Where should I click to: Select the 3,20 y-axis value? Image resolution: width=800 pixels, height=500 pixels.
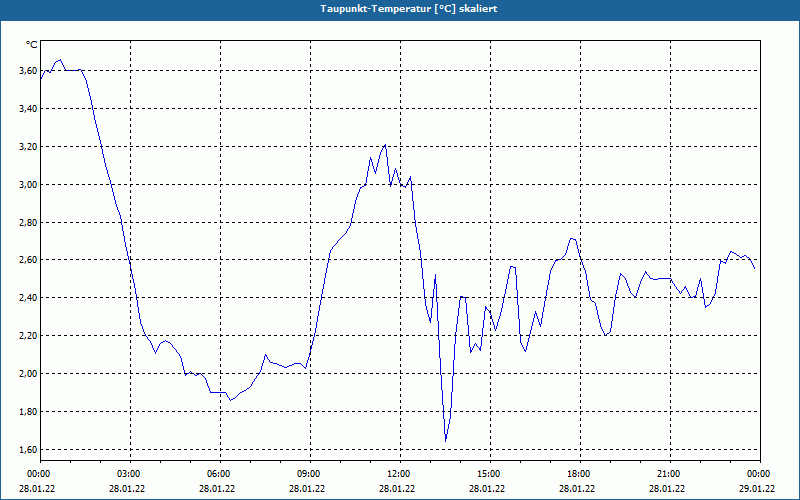click(28, 146)
